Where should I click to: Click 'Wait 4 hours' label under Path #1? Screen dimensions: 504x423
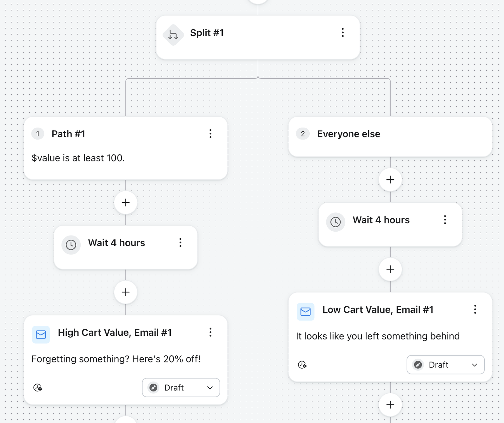[x=117, y=243]
